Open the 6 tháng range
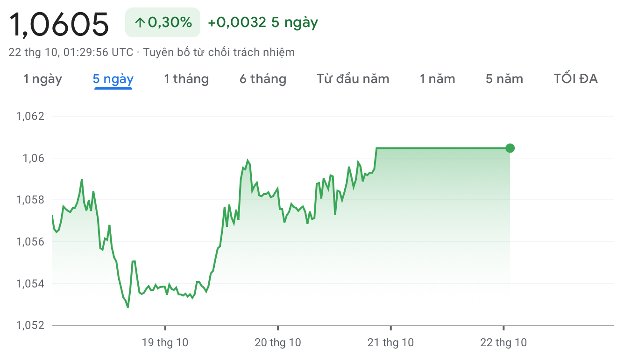Image resolution: width=638 pixels, height=364 pixels. click(x=263, y=79)
